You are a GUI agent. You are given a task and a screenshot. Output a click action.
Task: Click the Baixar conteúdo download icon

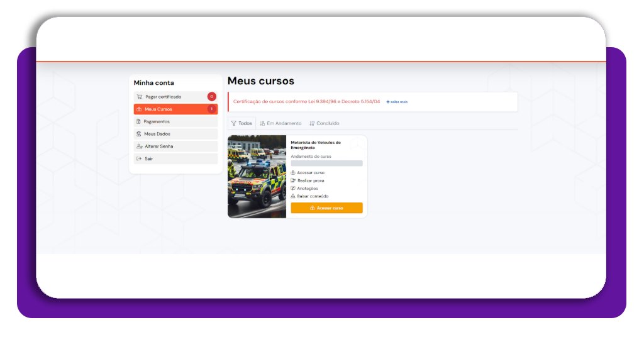tap(293, 196)
